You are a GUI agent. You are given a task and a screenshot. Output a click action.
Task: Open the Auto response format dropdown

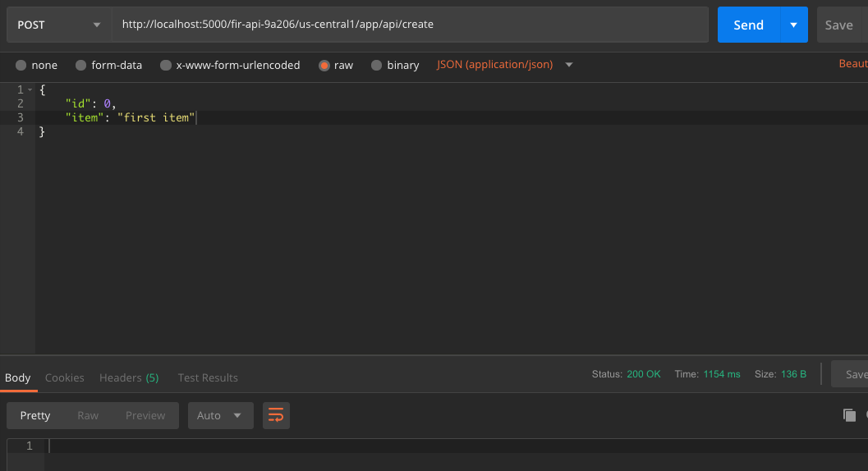[219, 415]
